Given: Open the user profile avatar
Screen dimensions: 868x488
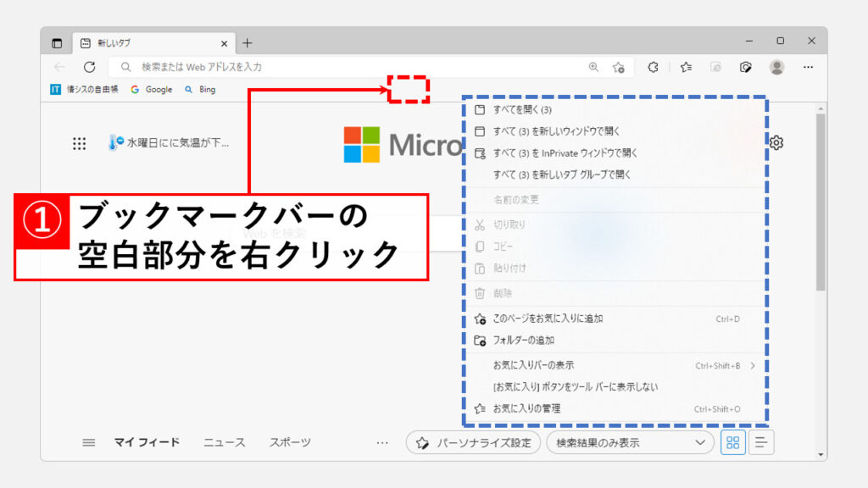Looking at the screenshot, I should [776, 67].
